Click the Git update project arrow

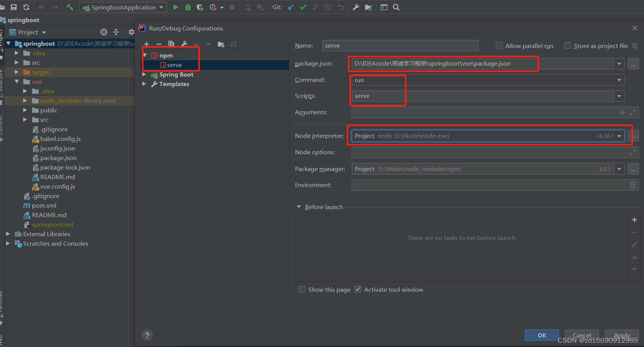pos(291,7)
